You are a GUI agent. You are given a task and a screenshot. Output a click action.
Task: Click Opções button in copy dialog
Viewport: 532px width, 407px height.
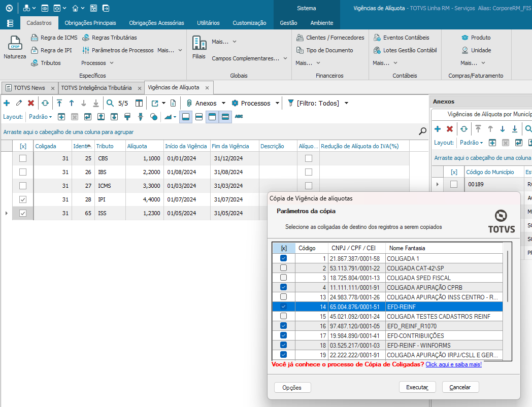pyautogui.click(x=292, y=387)
